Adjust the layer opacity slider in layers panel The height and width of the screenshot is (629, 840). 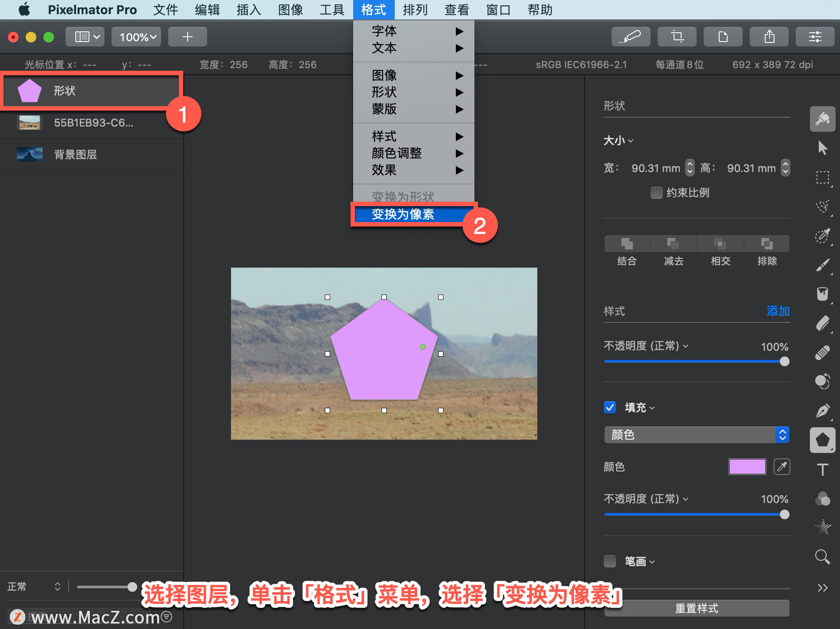tap(132, 587)
